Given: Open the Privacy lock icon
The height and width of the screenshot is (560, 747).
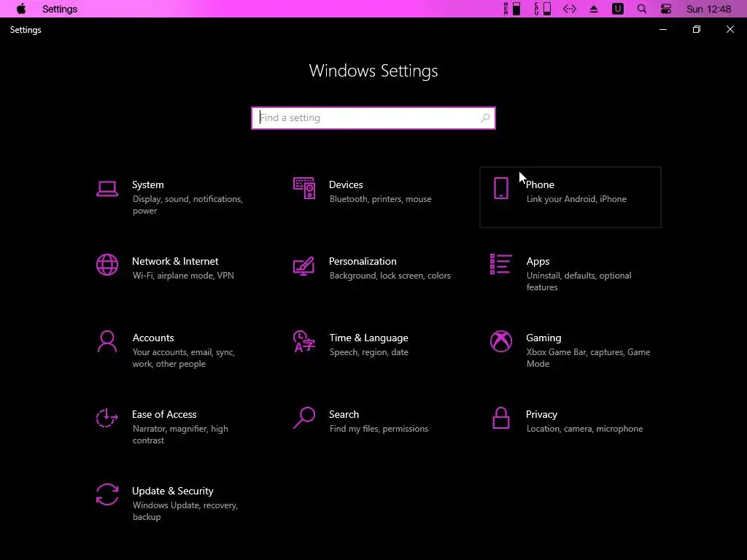Looking at the screenshot, I should pos(500,418).
